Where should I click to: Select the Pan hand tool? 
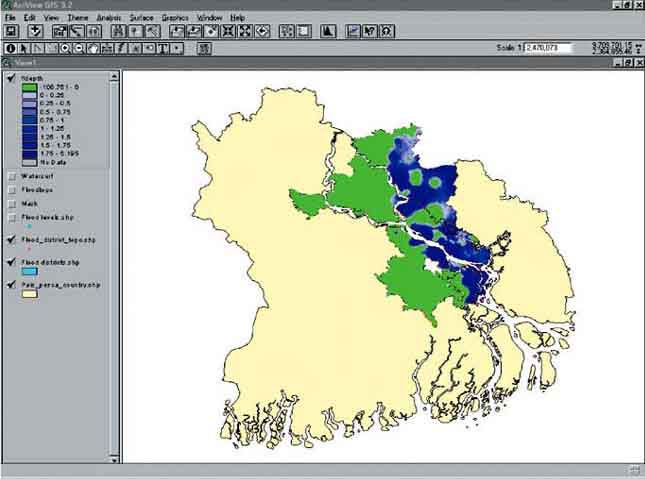coord(93,47)
